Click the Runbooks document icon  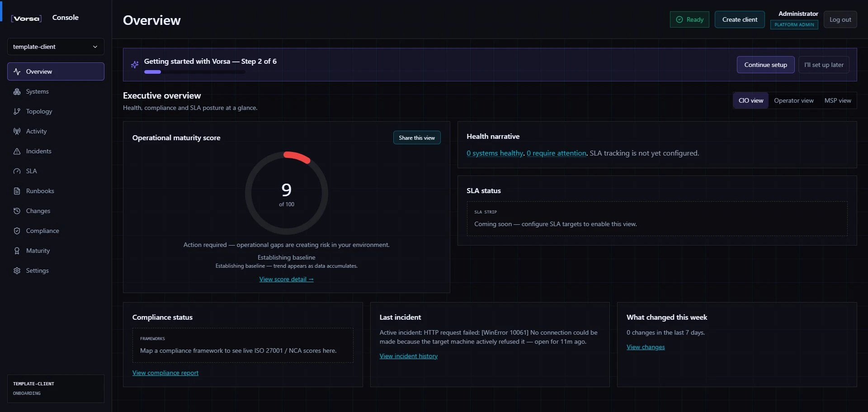tap(17, 191)
